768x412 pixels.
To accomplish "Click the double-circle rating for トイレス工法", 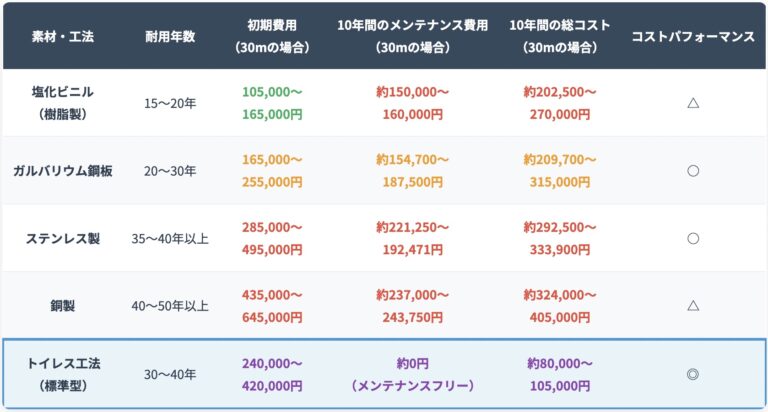I will pyautogui.click(x=692, y=375).
